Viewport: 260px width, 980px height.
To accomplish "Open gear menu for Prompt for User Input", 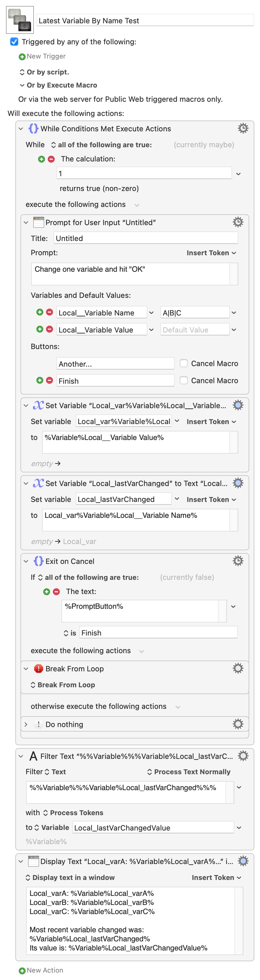I will (238, 222).
